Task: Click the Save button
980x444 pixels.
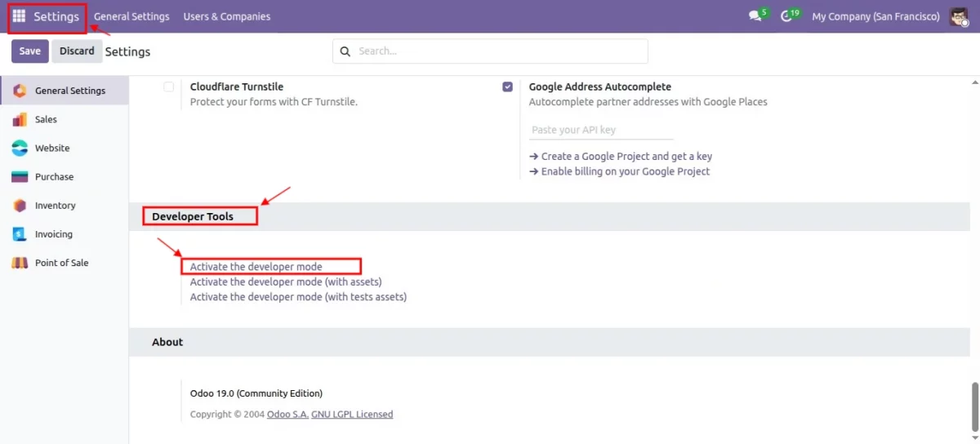Action: point(29,51)
